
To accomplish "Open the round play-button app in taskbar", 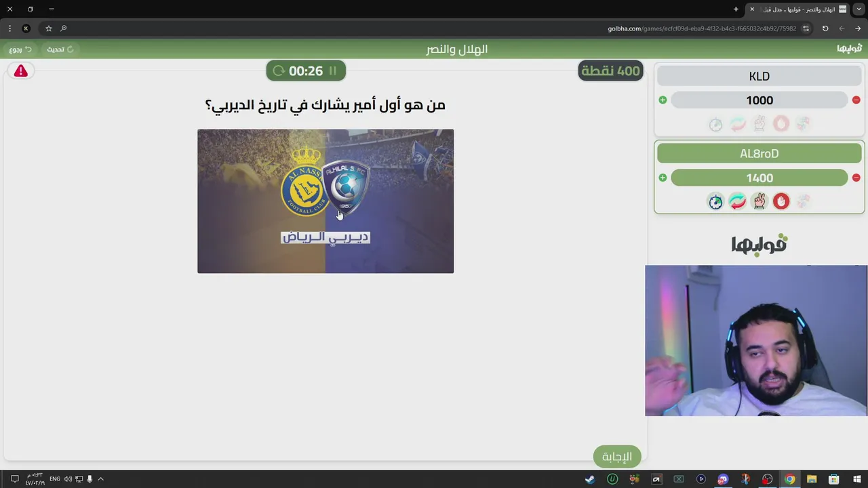I will pos(701,479).
